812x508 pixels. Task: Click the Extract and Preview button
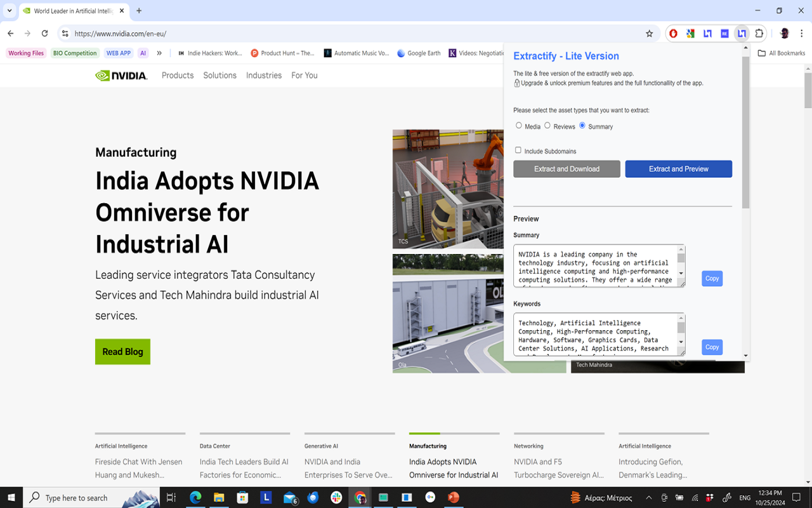point(678,169)
